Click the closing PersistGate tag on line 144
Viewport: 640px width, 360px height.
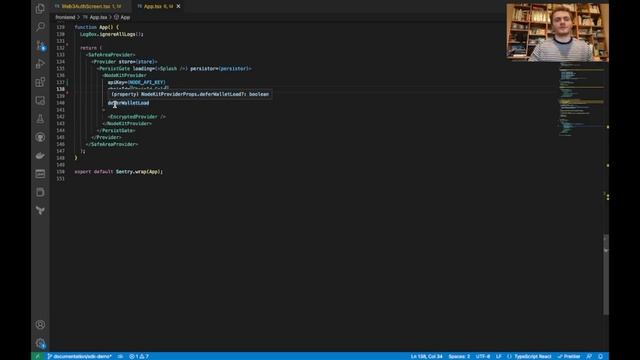(x=116, y=131)
